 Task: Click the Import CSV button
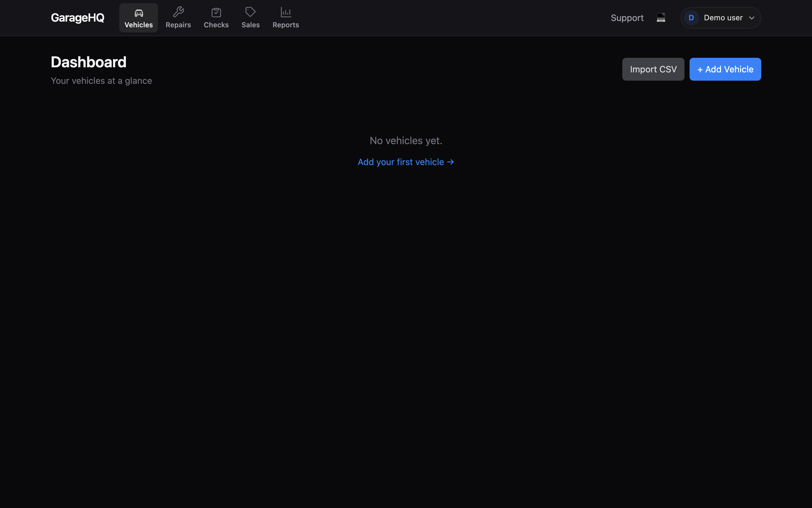point(653,69)
